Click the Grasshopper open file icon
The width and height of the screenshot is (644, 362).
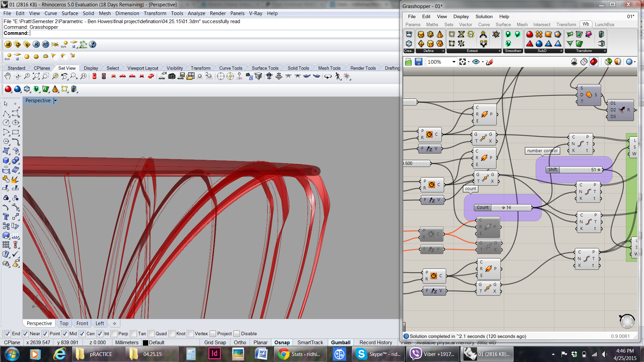[408, 62]
